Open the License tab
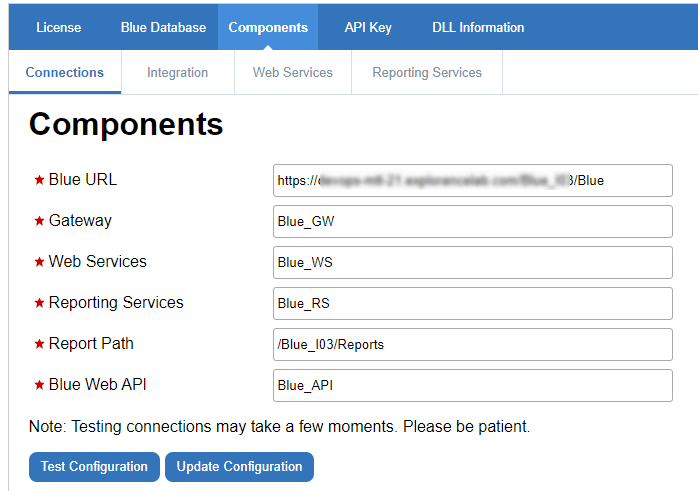698x491 pixels. 58,28
